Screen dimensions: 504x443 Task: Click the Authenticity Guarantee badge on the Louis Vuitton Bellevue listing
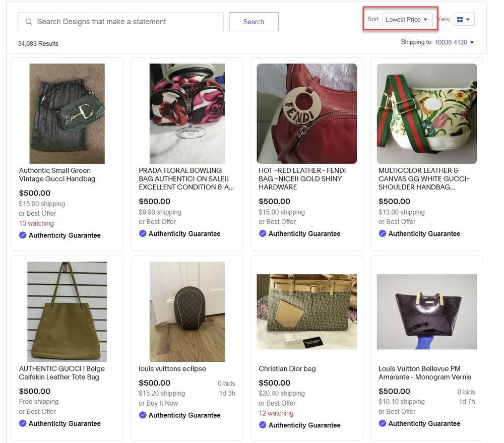pyautogui.click(x=382, y=423)
